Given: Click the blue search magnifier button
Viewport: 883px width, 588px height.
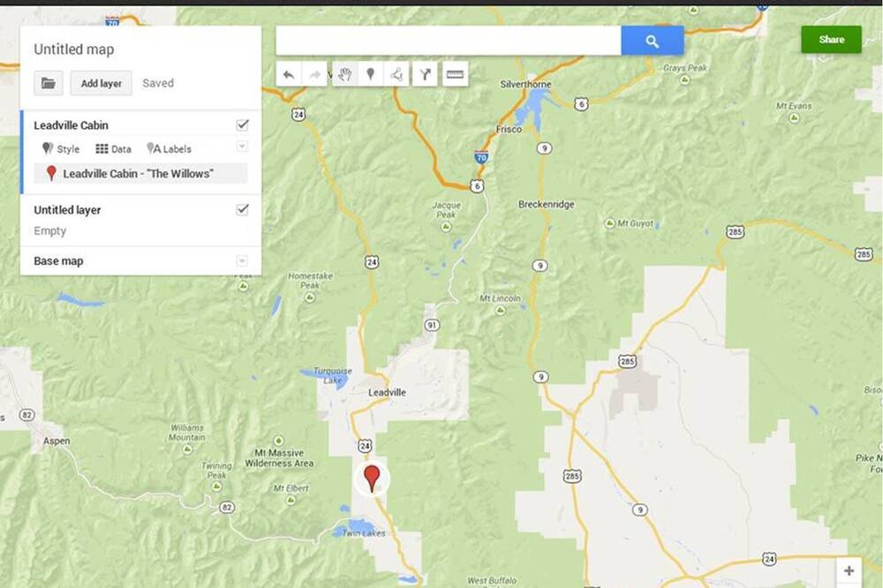Looking at the screenshot, I should click(653, 41).
